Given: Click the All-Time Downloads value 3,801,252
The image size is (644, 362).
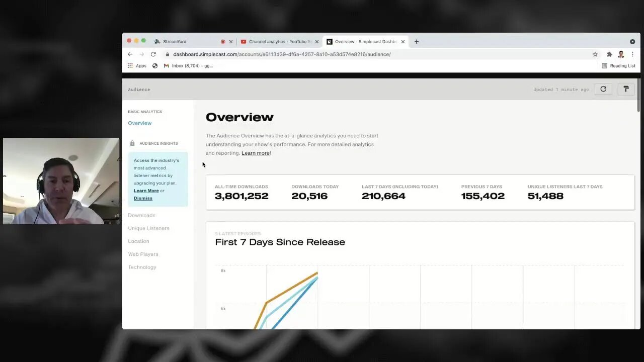Looking at the screenshot, I should click(242, 196).
